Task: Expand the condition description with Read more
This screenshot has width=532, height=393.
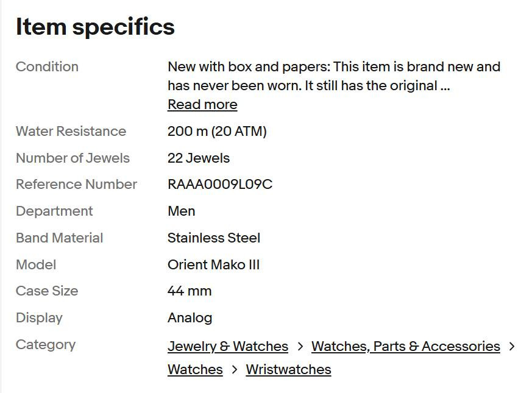Action: point(202,104)
